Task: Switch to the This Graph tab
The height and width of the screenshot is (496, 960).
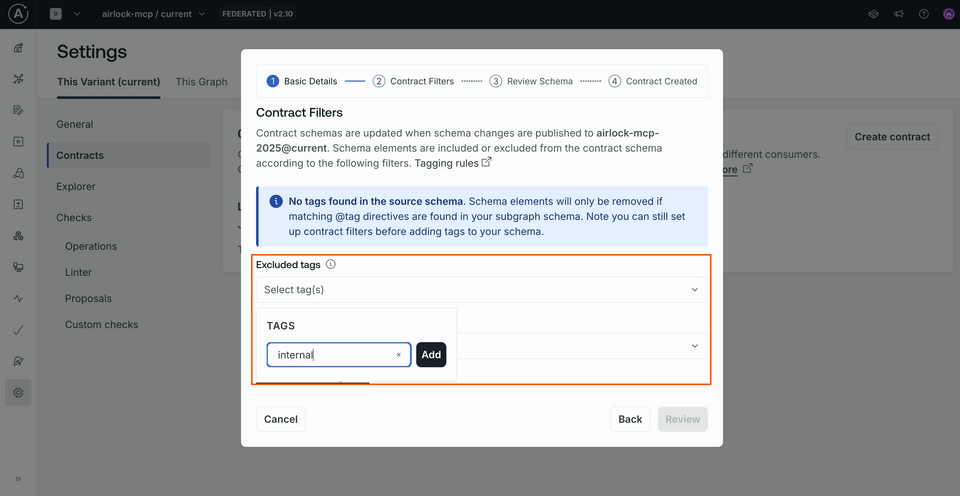Action: (201, 82)
